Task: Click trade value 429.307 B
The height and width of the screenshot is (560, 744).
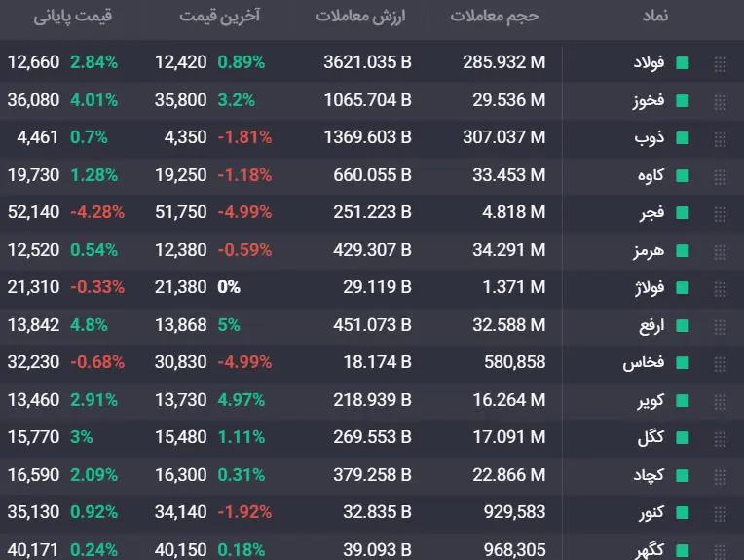Action: click(x=372, y=250)
